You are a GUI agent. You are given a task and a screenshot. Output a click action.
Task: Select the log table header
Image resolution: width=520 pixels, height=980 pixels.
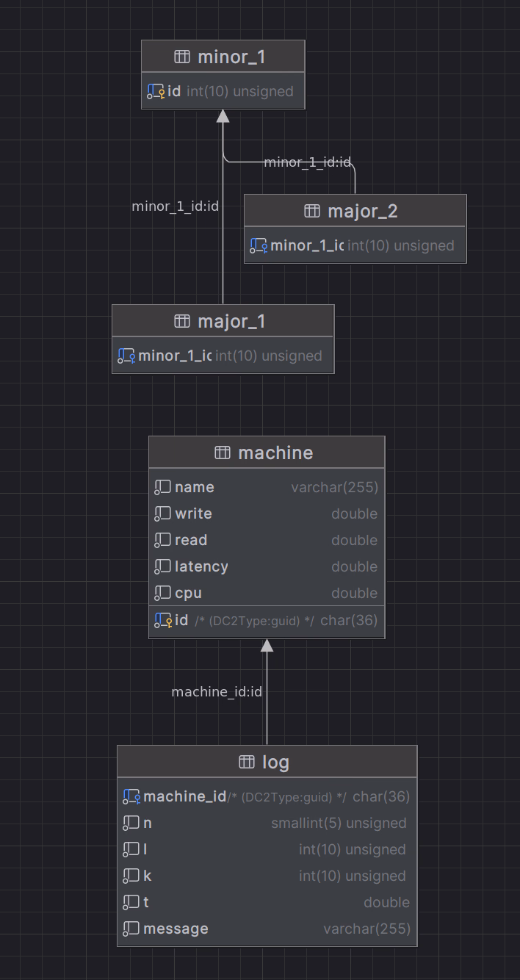pyautogui.click(x=267, y=763)
